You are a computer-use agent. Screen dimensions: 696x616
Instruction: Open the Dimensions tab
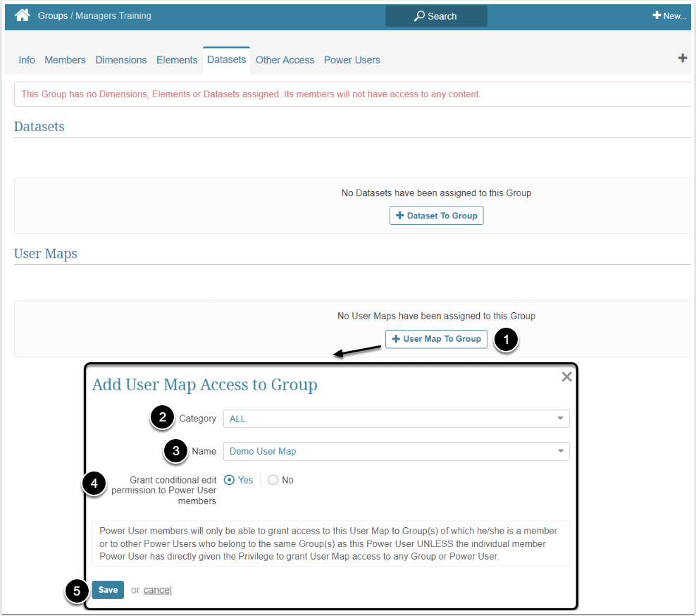point(120,60)
